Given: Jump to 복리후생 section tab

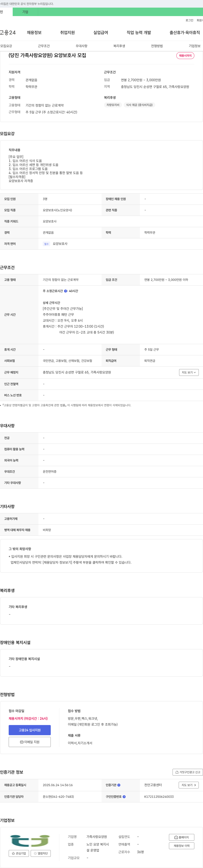Looking at the screenshot, I should pos(119,46).
